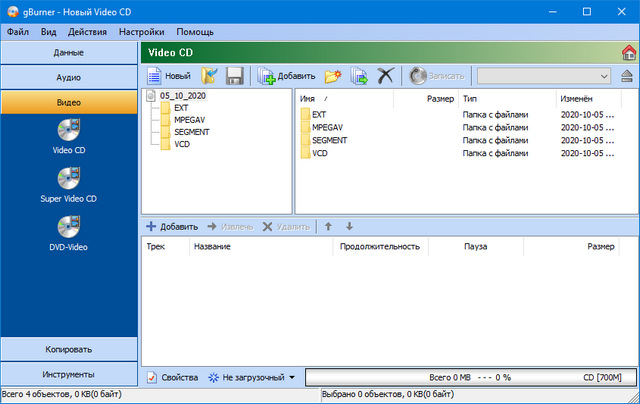
Task: Click the move track down arrow
Action: (x=349, y=227)
